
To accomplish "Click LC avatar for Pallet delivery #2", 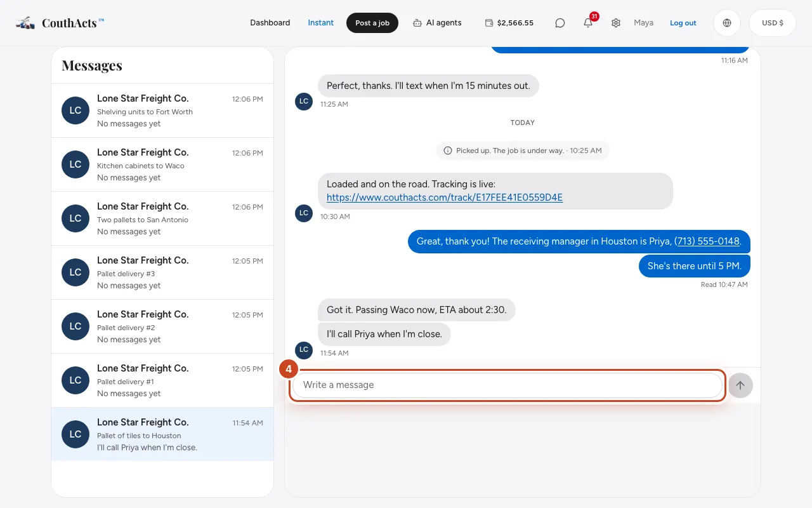I will (x=75, y=326).
